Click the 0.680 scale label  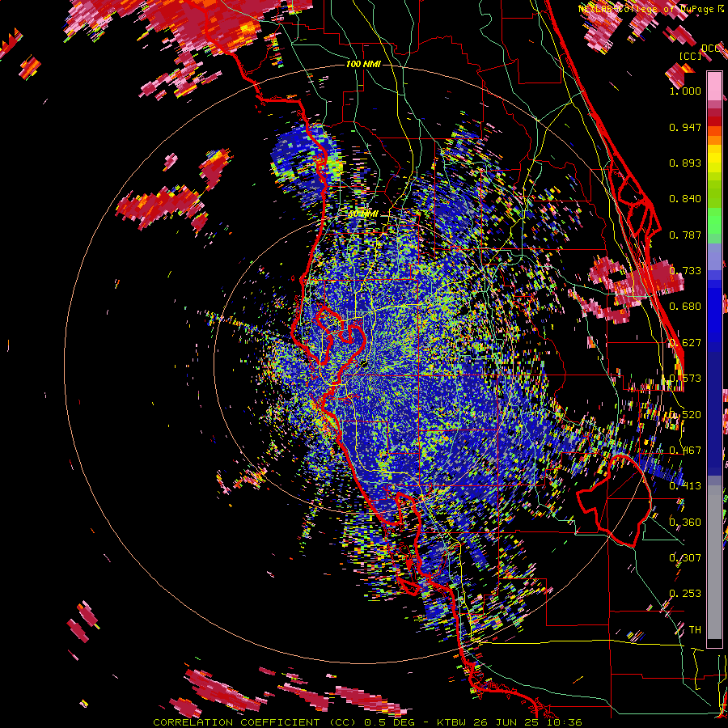pos(685,307)
